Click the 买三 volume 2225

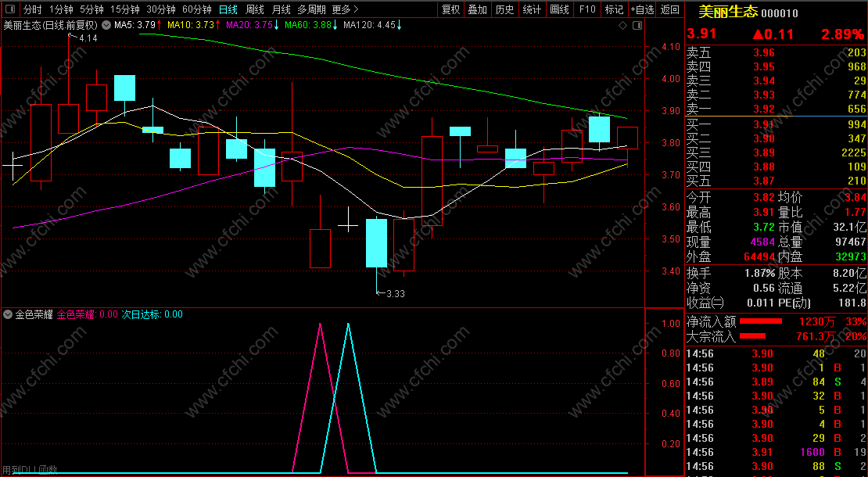point(854,152)
